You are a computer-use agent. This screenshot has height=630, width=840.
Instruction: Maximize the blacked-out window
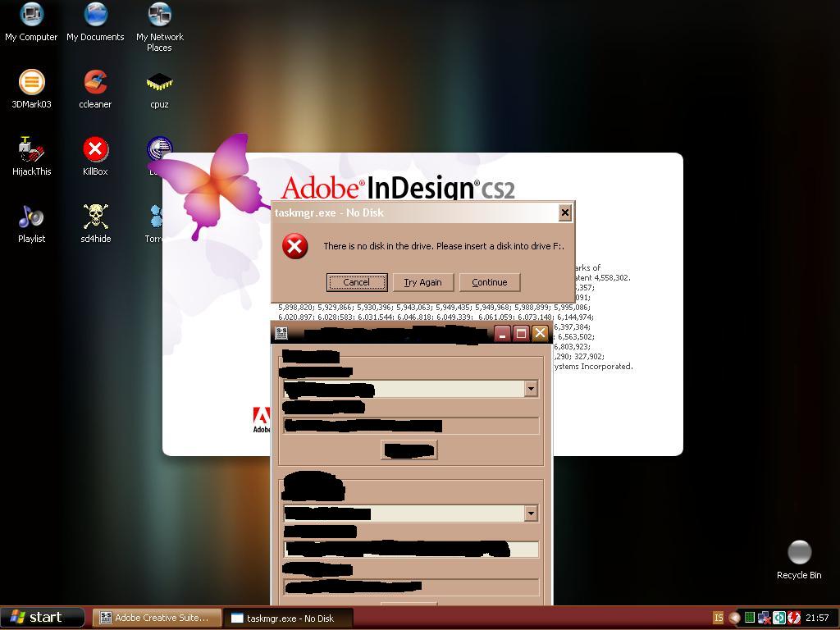(x=521, y=333)
